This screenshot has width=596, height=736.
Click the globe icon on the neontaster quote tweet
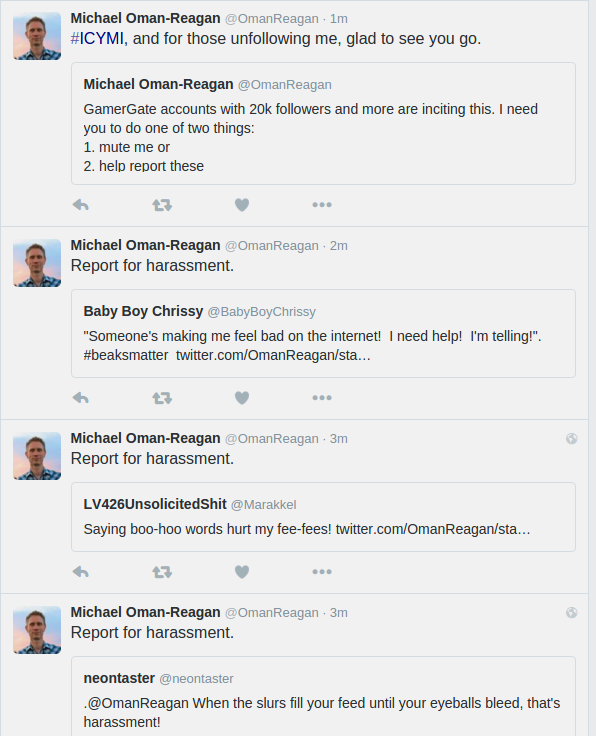pos(572,613)
